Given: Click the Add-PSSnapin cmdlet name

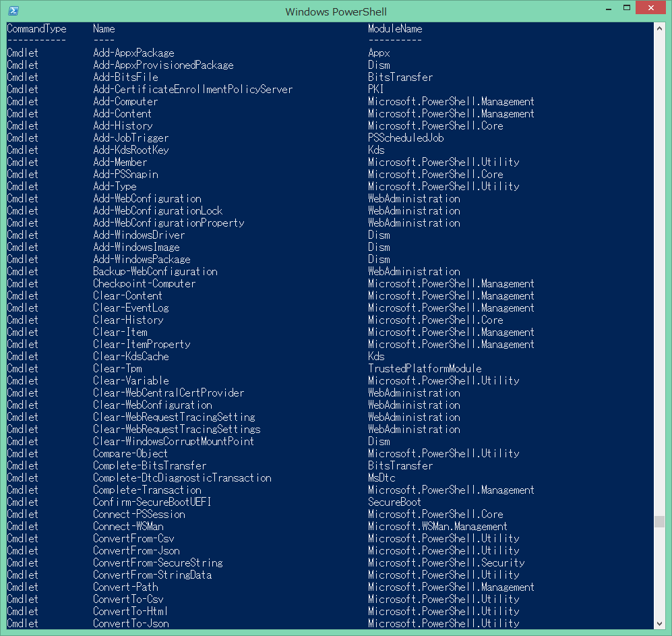Looking at the screenshot, I should 125,175.
